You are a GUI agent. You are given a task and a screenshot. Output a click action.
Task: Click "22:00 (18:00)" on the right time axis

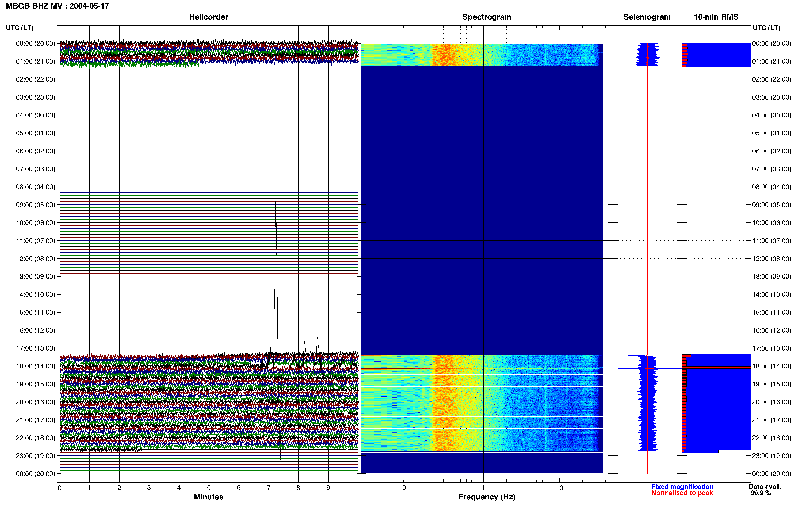pyautogui.click(x=771, y=438)
